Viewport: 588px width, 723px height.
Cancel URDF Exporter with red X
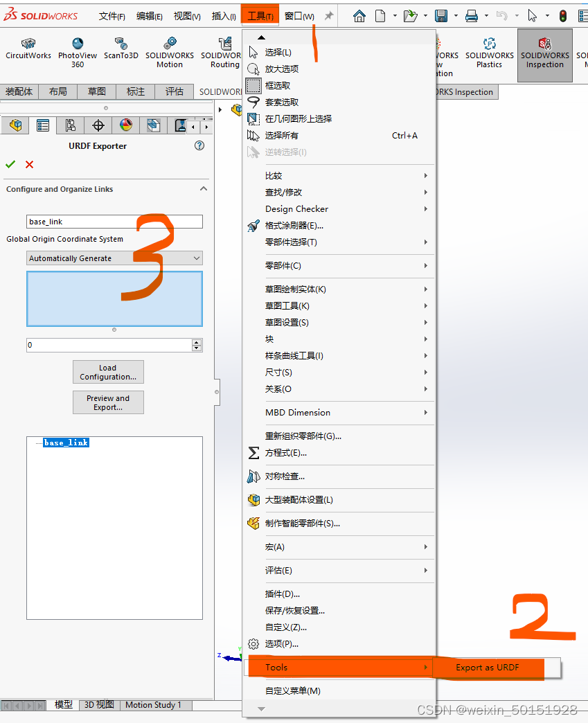[x=30, y=164]
